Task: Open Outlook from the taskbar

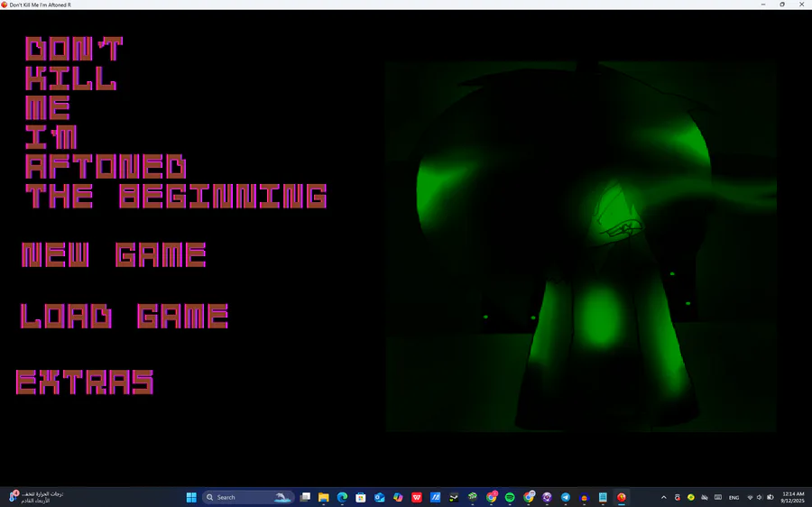Action: tap(380, 497)
